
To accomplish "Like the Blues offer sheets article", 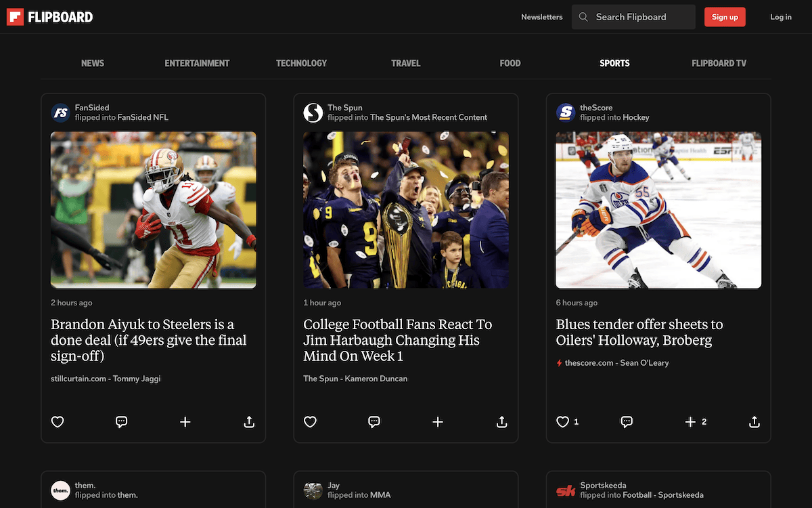I will [x=562, y=422].
